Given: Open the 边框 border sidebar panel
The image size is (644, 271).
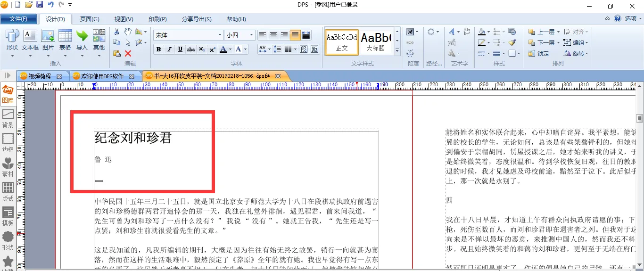Looking at the screenshot, I should pyautogui.click(x=8, y=143).
